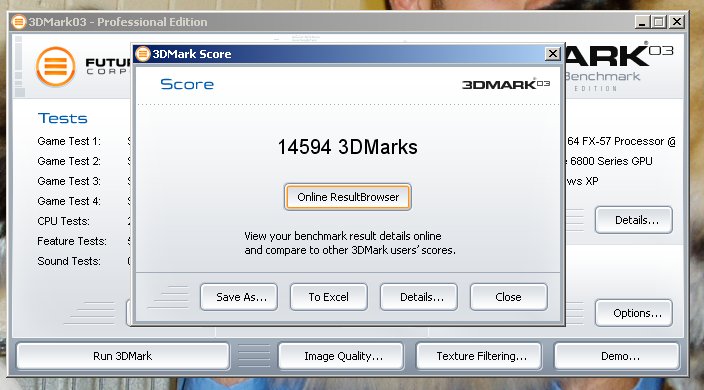Click the 14594 3DMarks score text
The image size is (704, 390).
[348, 147]
